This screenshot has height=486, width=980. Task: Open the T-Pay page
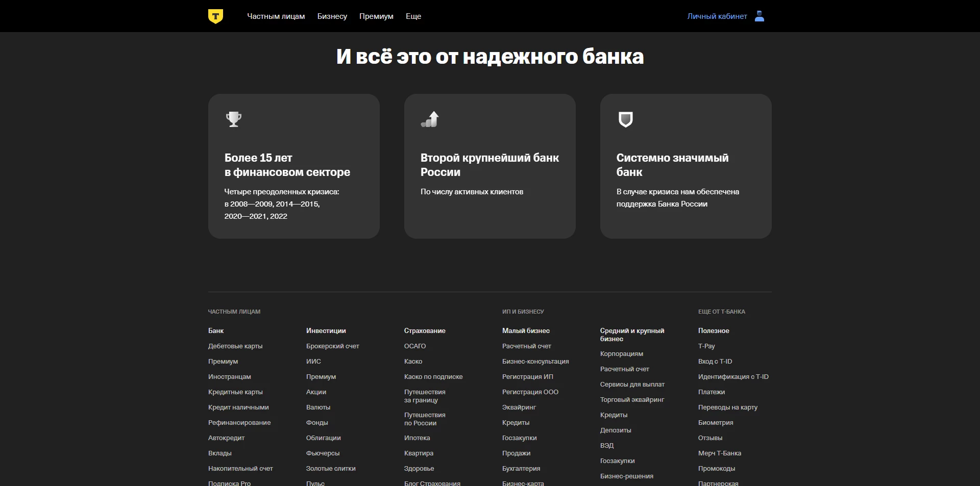tap(706, 346)
